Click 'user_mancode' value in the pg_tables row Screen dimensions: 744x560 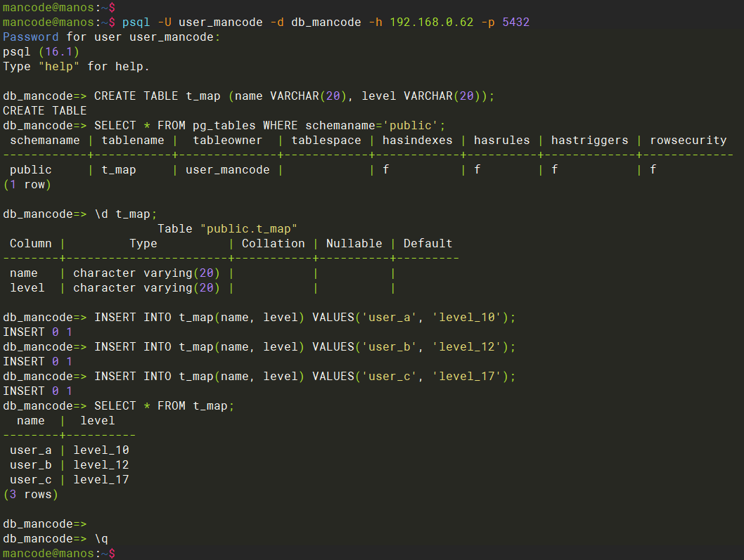(x=227, y=170)
